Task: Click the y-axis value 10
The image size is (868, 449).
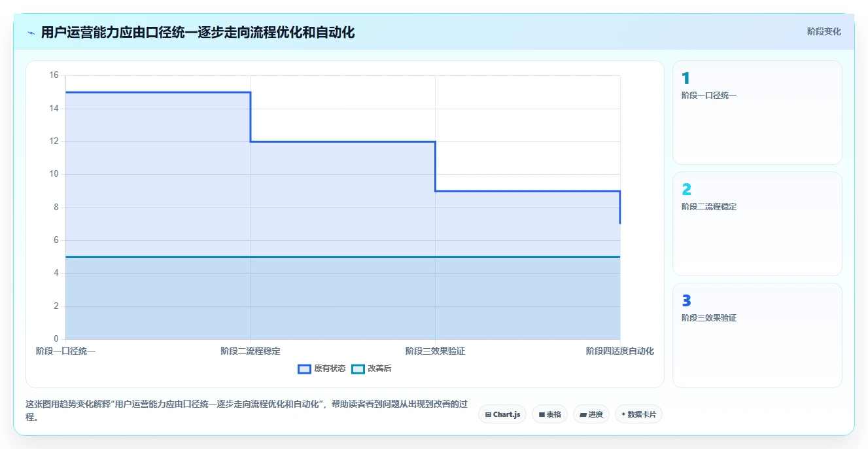Action: [54, 174]
